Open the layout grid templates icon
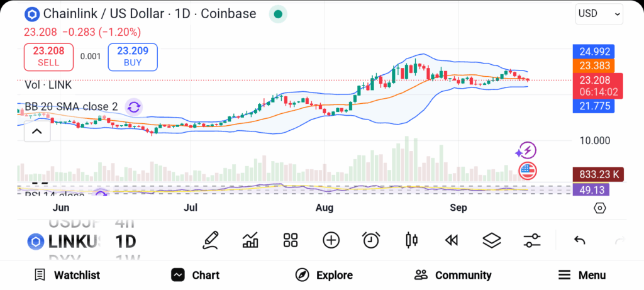 (x=290, y=240)
